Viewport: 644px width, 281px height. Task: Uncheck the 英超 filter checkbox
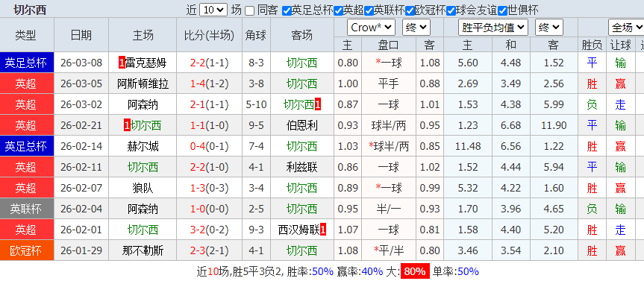pos(339,10)
